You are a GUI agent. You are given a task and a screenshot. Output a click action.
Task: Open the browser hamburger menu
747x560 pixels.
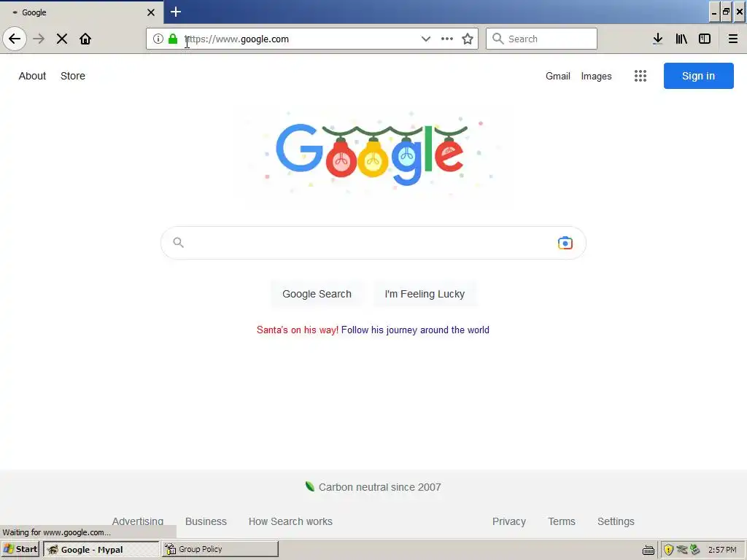click(733, 39)
